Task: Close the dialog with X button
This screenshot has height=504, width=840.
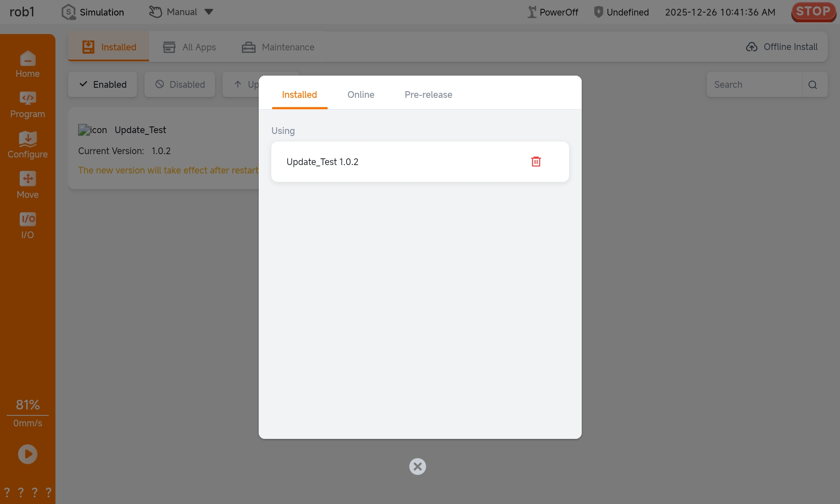Action: point(417,466)
